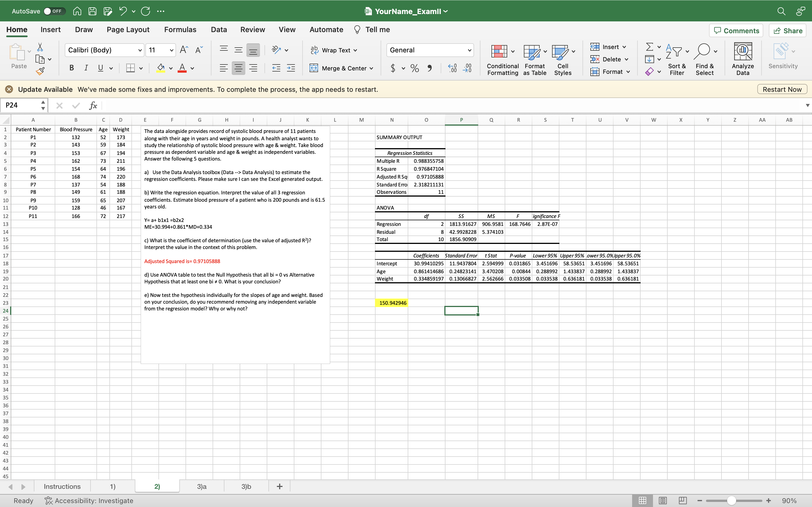Toggle italic formatting
This screenshot has width=812, height=507.
86,68
